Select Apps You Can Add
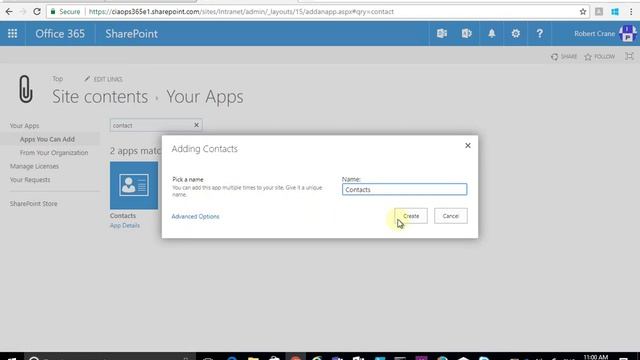The height and width of the screenshot is (360, 640). [x=47, y=139]
